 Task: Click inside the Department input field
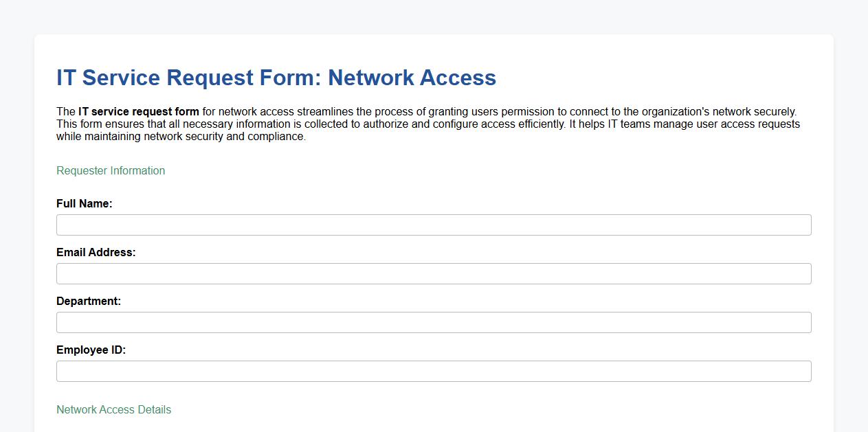point(433,322)
